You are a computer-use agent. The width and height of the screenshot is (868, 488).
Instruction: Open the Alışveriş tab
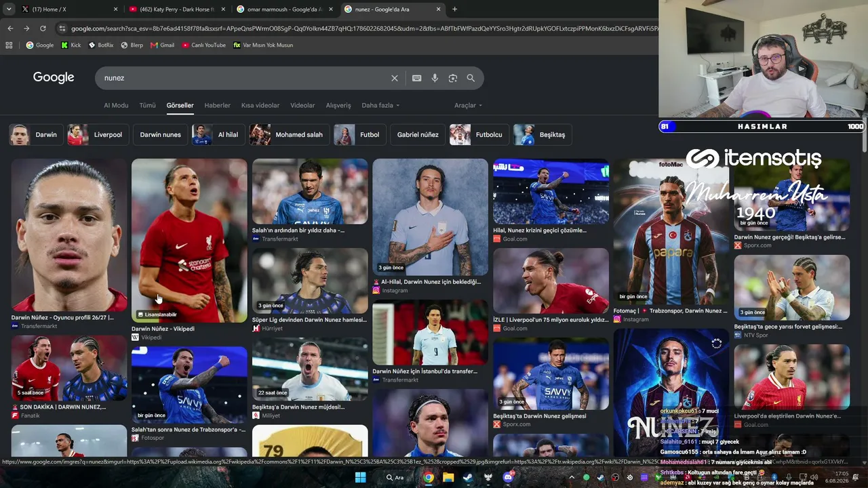coord(338,106)
